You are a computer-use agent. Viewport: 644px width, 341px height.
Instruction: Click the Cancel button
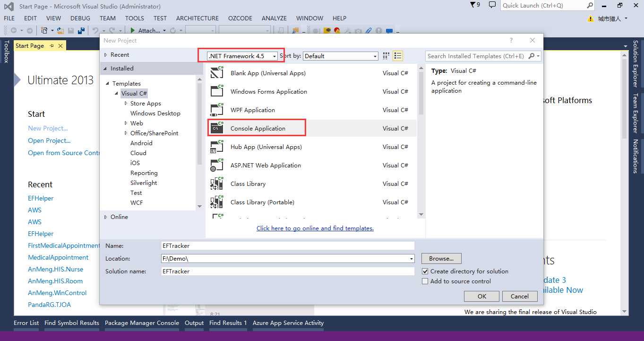520,297
